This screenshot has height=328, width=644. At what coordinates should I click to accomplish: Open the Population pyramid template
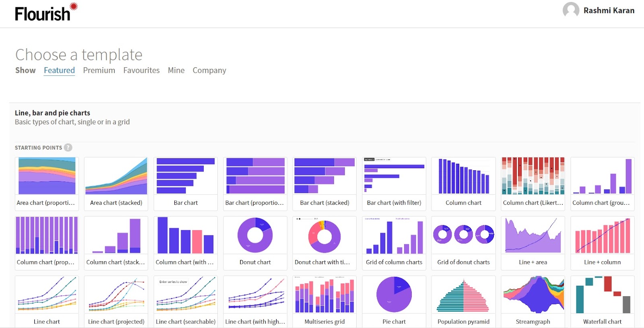463,301
